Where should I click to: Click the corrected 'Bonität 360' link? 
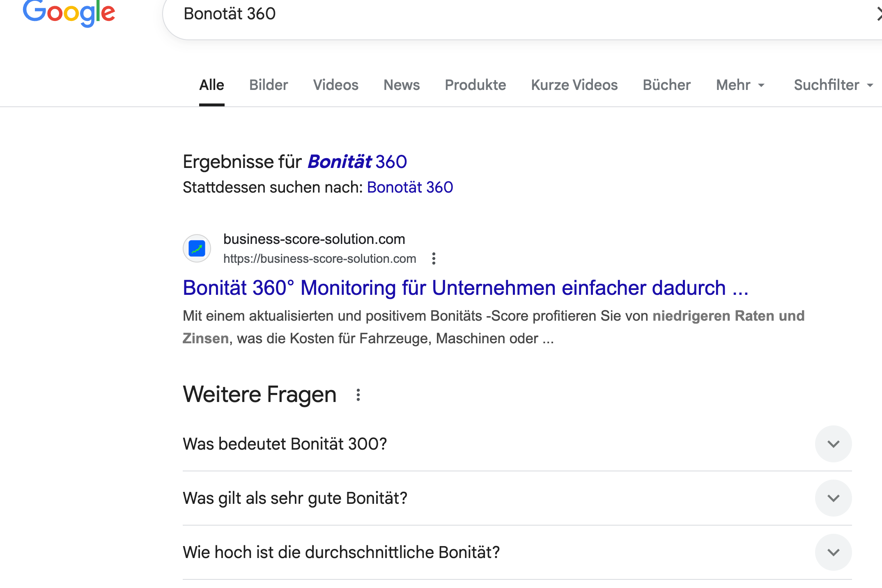[357, 162]
